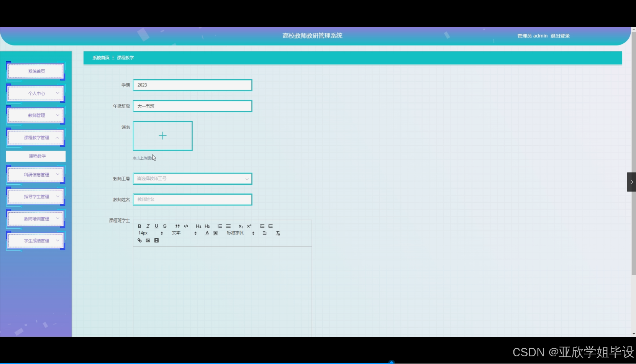Toggle italic formatting in the editor
The image size is (636, 364).
pyautogui.click(x=148, y=226)
